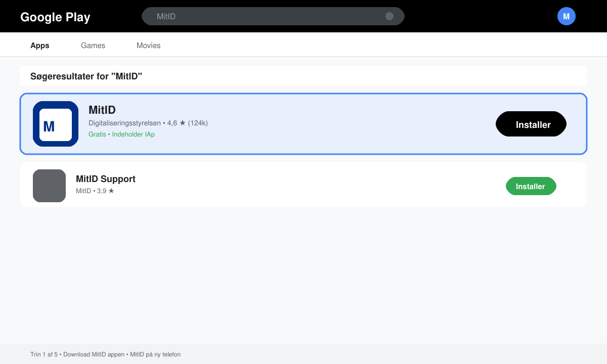Install the MitID app with black button

click(531, 124)
